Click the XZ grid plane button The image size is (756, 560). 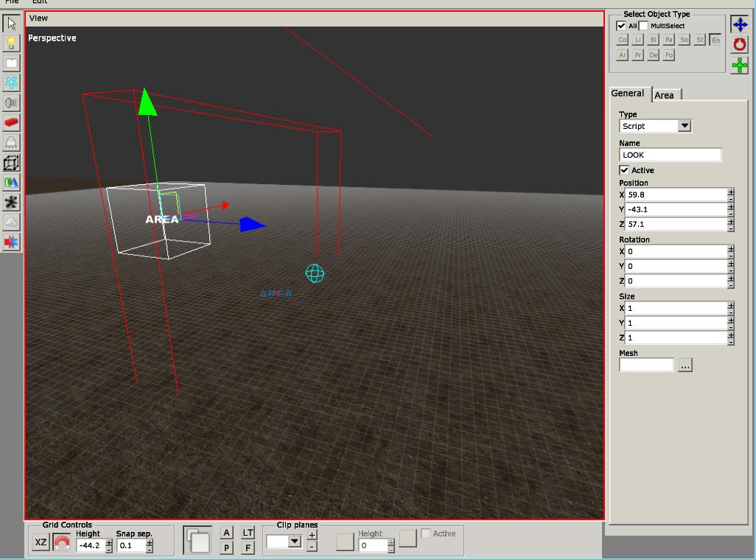click(41, 543)
